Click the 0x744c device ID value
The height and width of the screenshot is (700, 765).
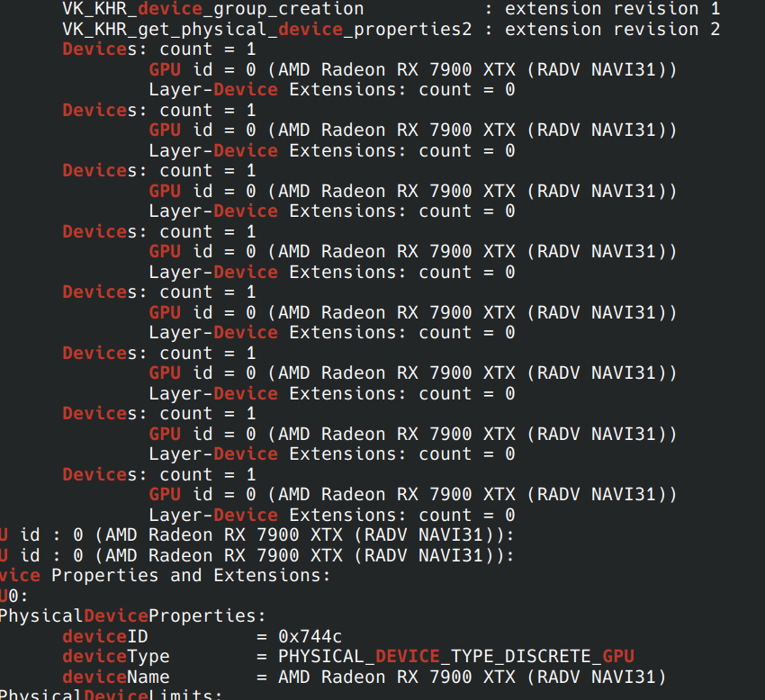(x=310, y=636)
